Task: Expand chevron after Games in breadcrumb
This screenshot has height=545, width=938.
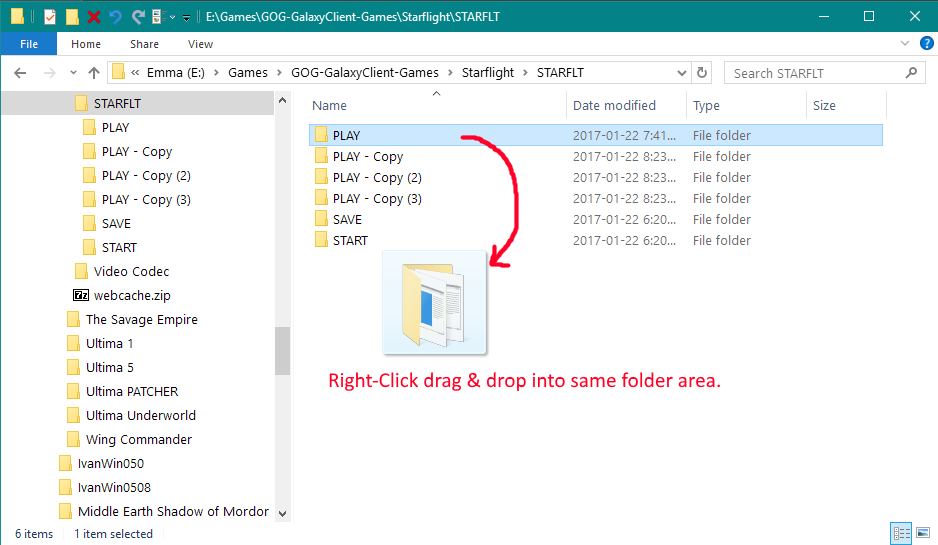Action: pyautogui.click(x=279, y=73)
